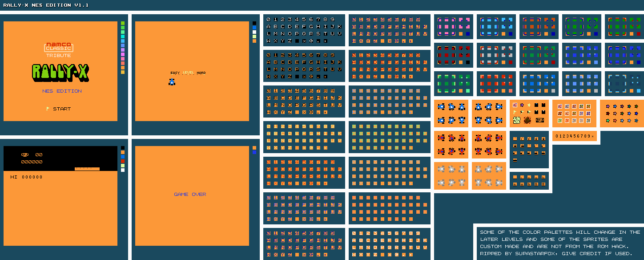The image size is (644, 260).
Task: Select the L lucky flag sprite
Action: pos(529,112)
